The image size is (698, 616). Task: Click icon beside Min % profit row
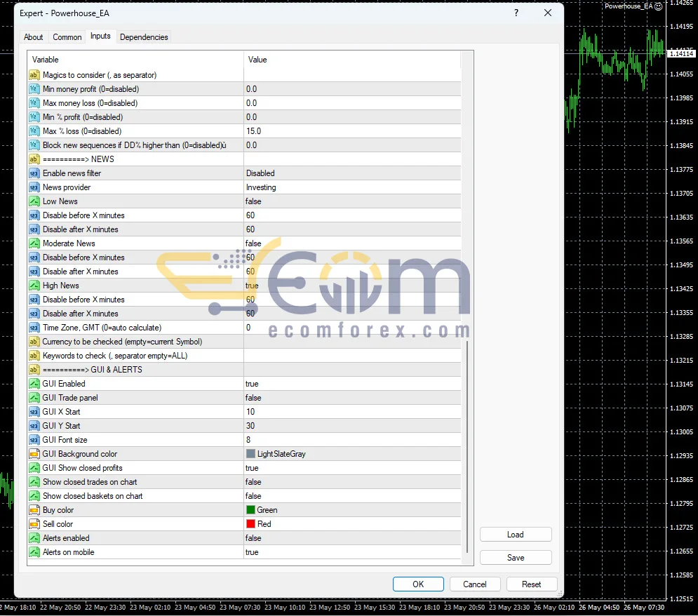(34, 117)
